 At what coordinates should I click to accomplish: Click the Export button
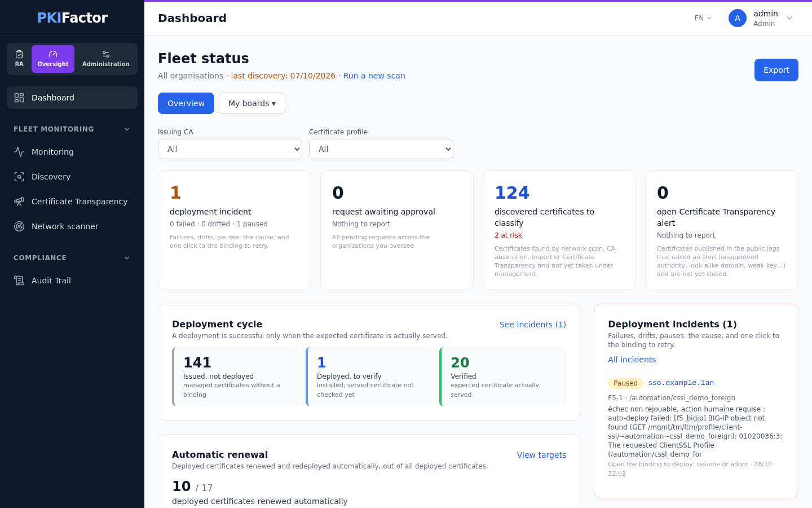776,70
